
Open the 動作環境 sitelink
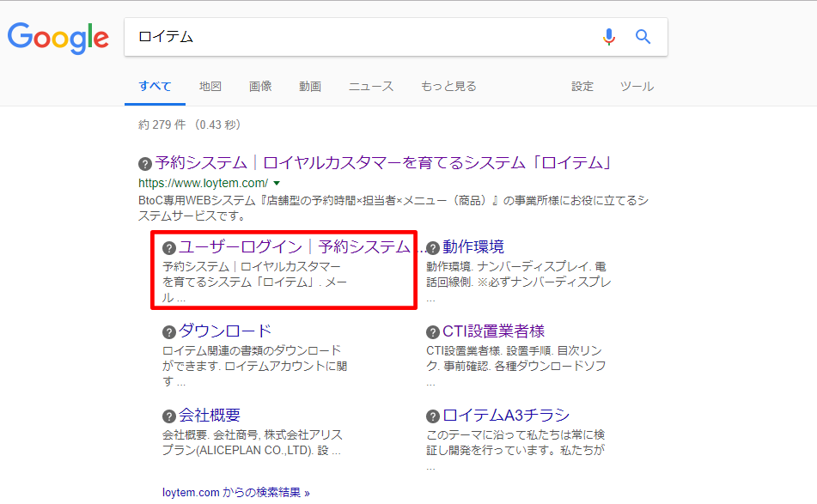coord(473,246)
